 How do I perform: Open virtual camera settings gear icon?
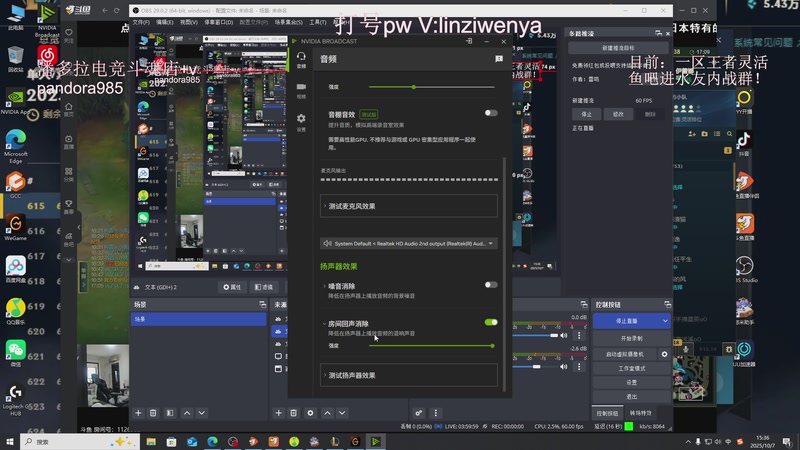(x=664, y=354)
